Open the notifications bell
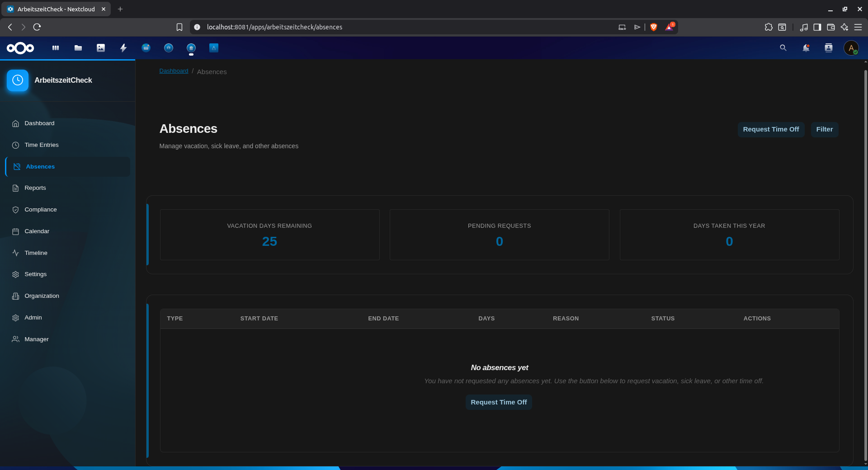 pos(806,48)
